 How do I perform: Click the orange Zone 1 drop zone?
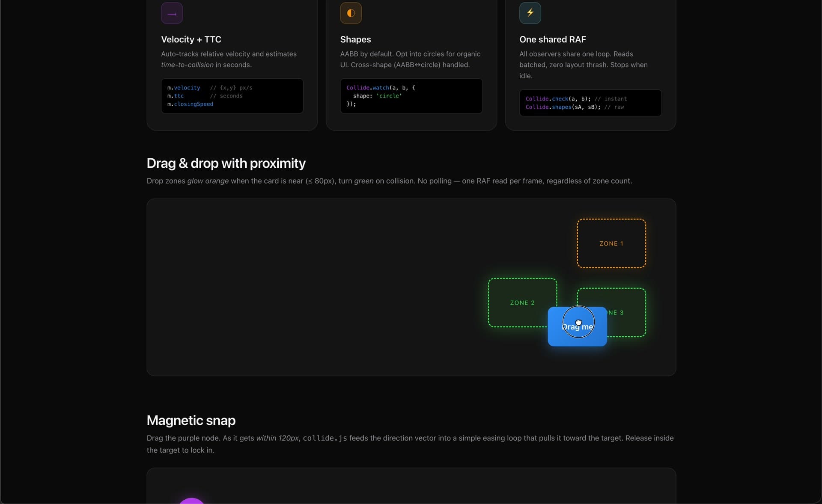pyautogui.click(x=611, y=243)
